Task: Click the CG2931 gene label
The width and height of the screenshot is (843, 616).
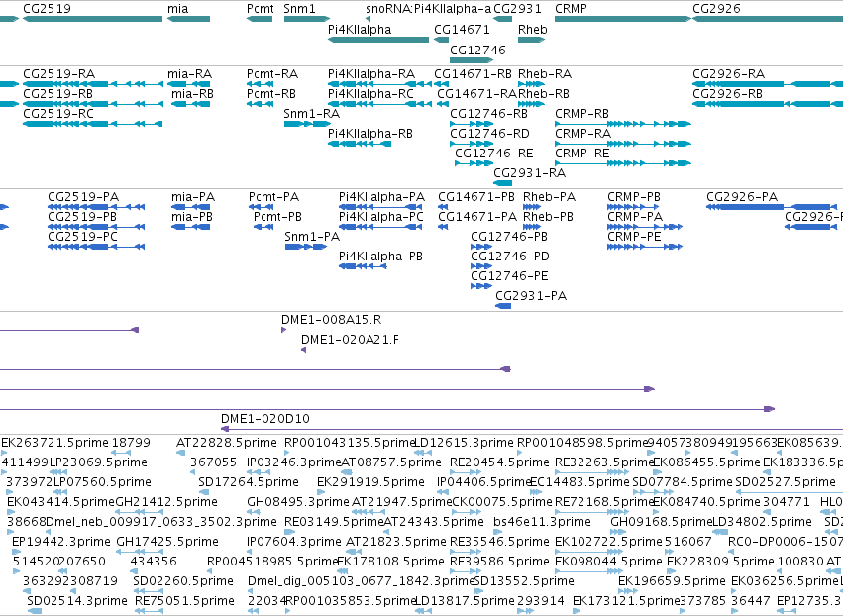Action: [x=517, y=9]
